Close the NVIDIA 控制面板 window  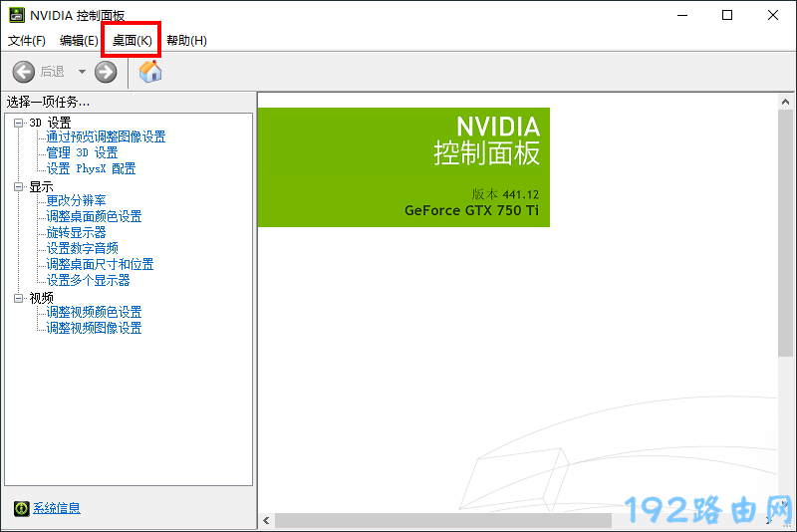[773, 15]
